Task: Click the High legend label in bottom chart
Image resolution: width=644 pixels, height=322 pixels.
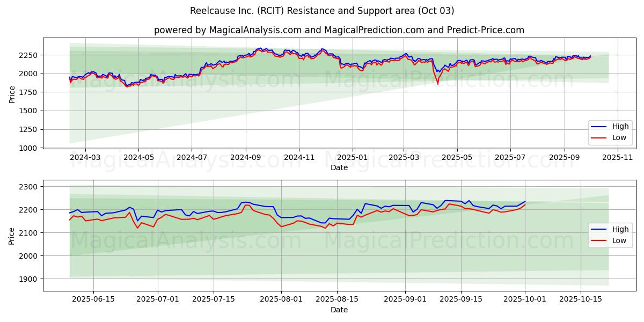Action: pyautogui.click(x=619, y=230)
